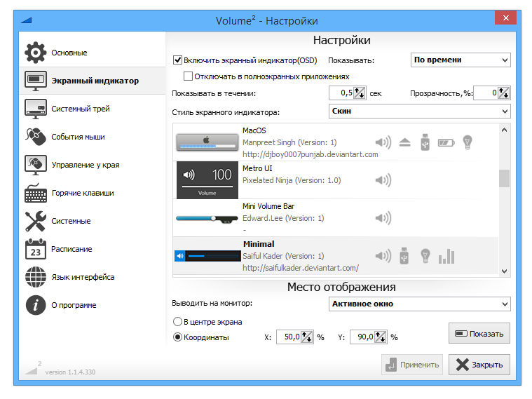
Task: Open the saifulkader.deviantart.com link
Action: 301,268
